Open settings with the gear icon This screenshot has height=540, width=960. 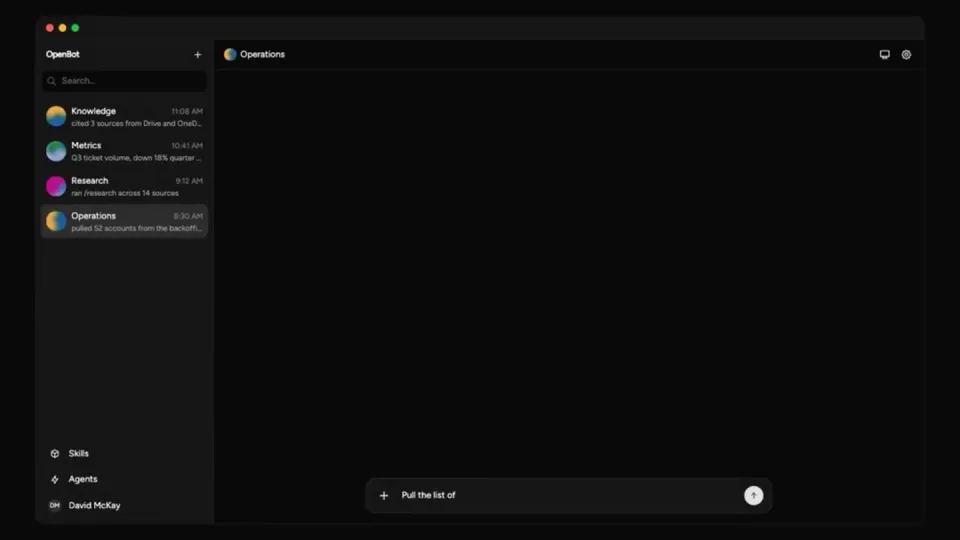(906, 54)
